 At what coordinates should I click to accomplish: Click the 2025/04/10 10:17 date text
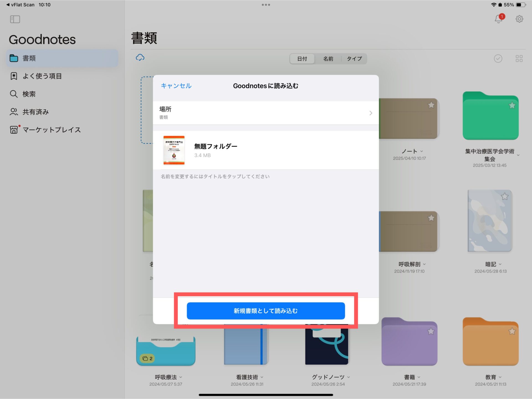click(409, 158)
